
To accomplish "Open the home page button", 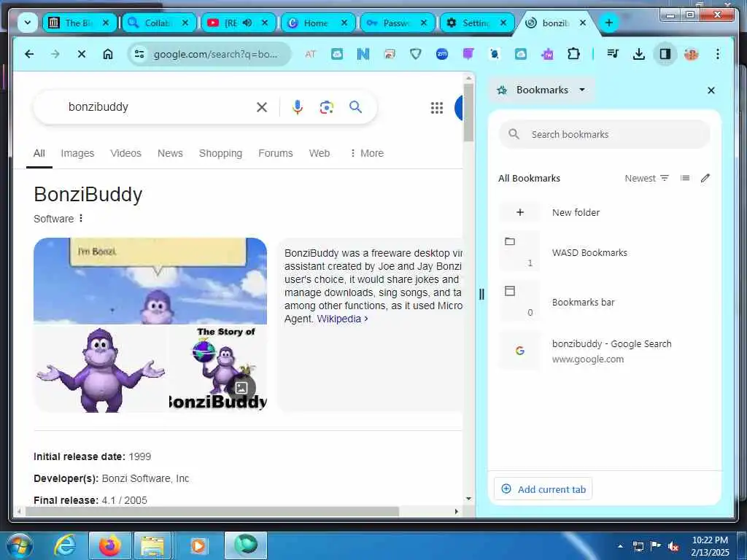I will point(108,54).
